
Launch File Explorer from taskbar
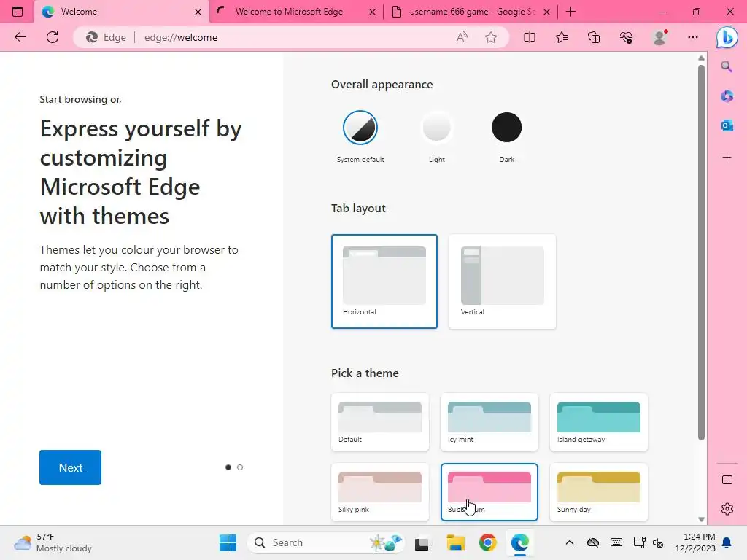click(x=455, y=542)
